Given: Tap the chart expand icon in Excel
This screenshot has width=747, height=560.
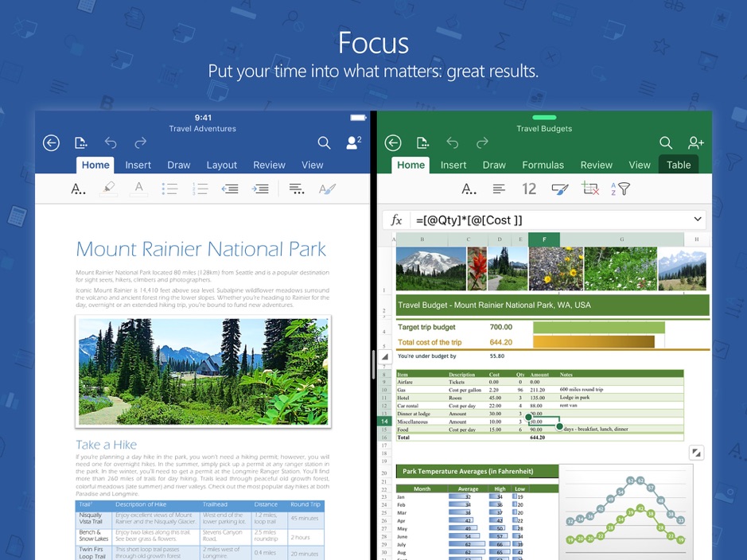Looking at the screenshot, I should coord(697,453).
